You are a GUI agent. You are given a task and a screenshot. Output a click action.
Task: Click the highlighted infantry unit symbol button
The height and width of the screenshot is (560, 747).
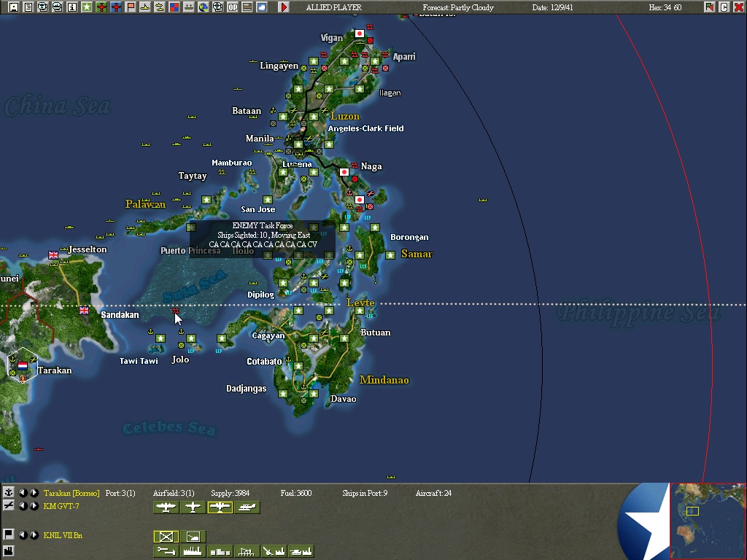(x=166, y=537)
